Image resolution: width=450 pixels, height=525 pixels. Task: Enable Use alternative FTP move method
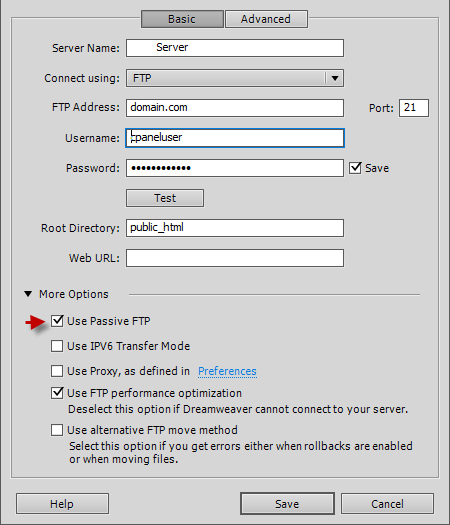click(x=57, y=430)
